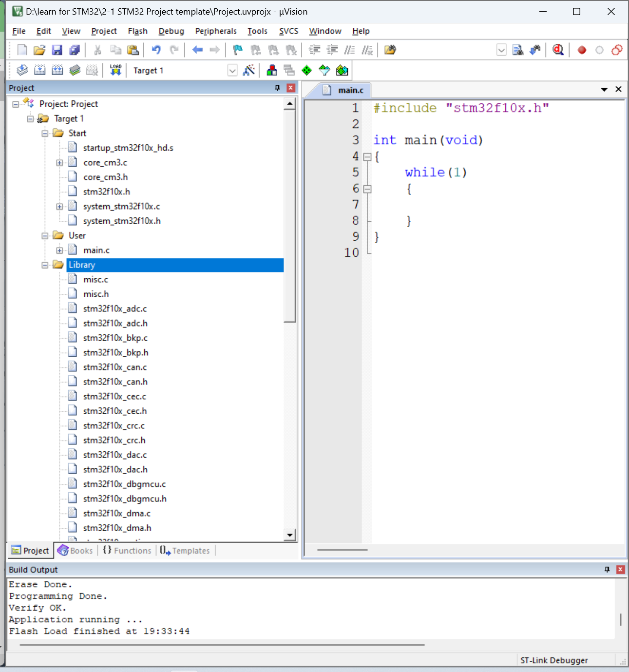This screenshot has width=629, height=672.
Task: Open Manage Run-Time Environment green diamond icon
Action: tap(306, 70)
